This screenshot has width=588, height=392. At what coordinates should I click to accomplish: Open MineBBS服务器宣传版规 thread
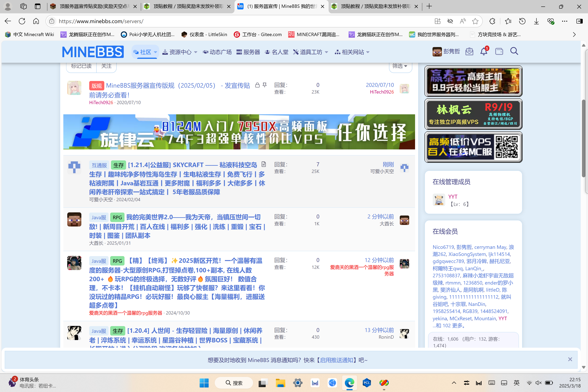coord(170,90)
